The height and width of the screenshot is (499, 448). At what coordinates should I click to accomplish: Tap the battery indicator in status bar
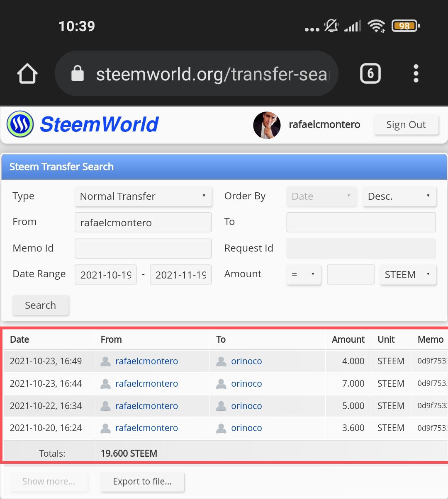(x=405, y=26)
